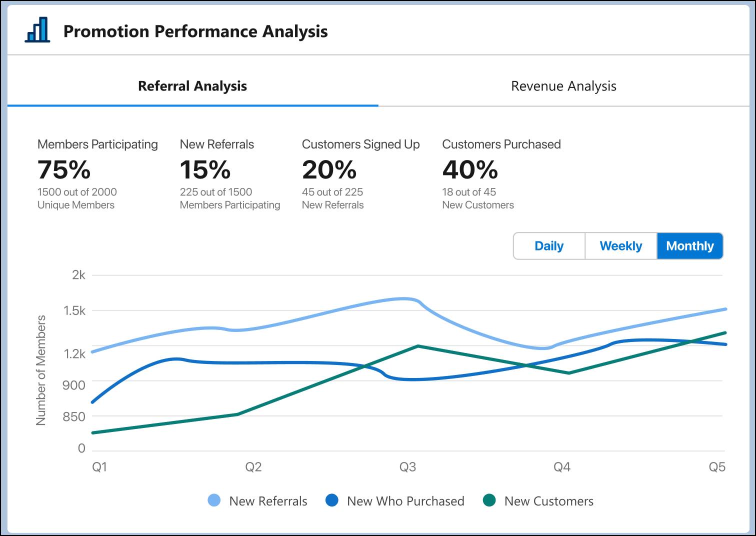Click the light blue New Referrals legend dot
The width and height of the screenshot is (756, 536).
tap(213, 500)
